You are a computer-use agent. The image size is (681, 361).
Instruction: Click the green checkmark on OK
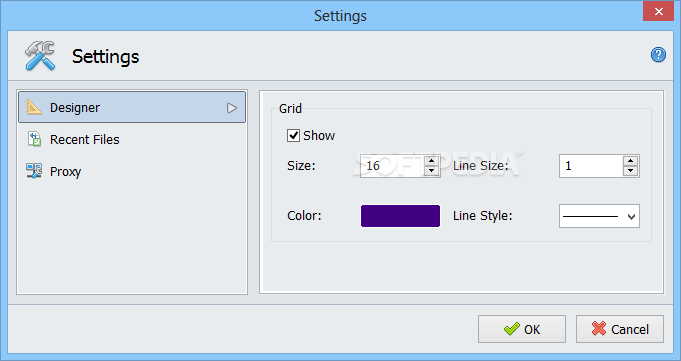pyautogui.click(x=511, y=329)
